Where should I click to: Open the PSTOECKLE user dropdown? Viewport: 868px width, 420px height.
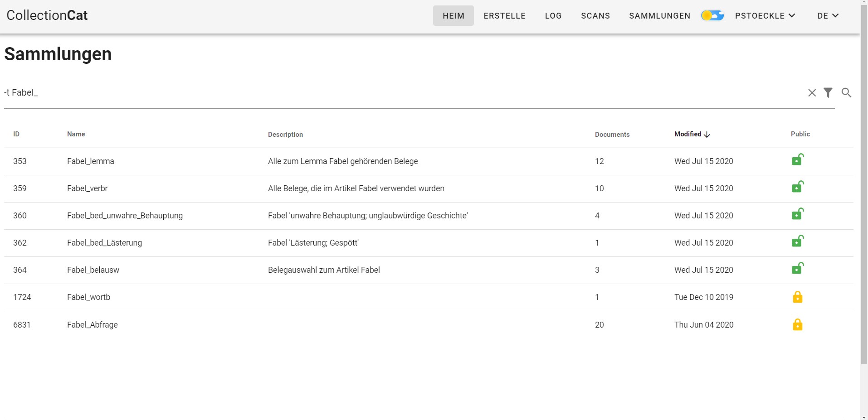click(x=765, y=16)
